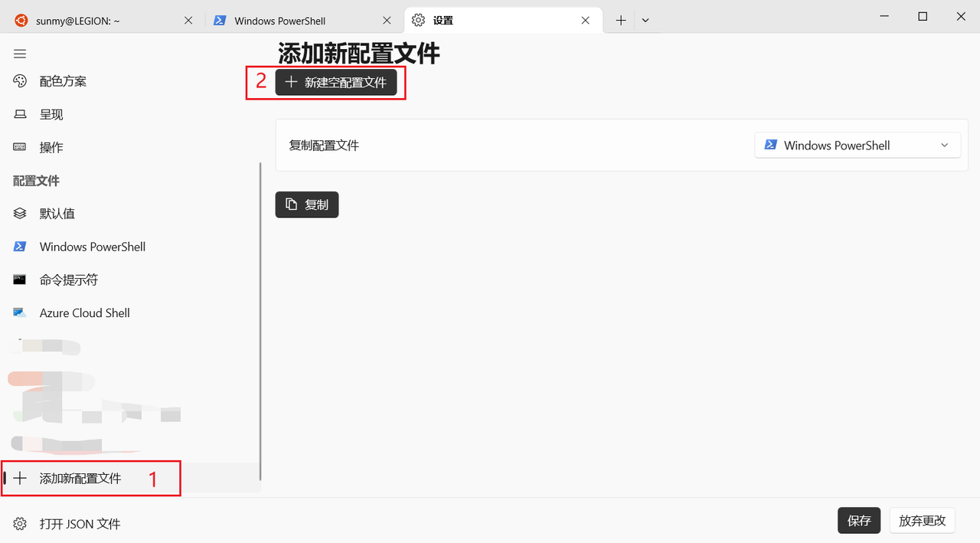The width and height of the screenshot is (980, 543).
Task: Click the plus icon beside 添加新配置文件 sidebar item
Action: 20,478
